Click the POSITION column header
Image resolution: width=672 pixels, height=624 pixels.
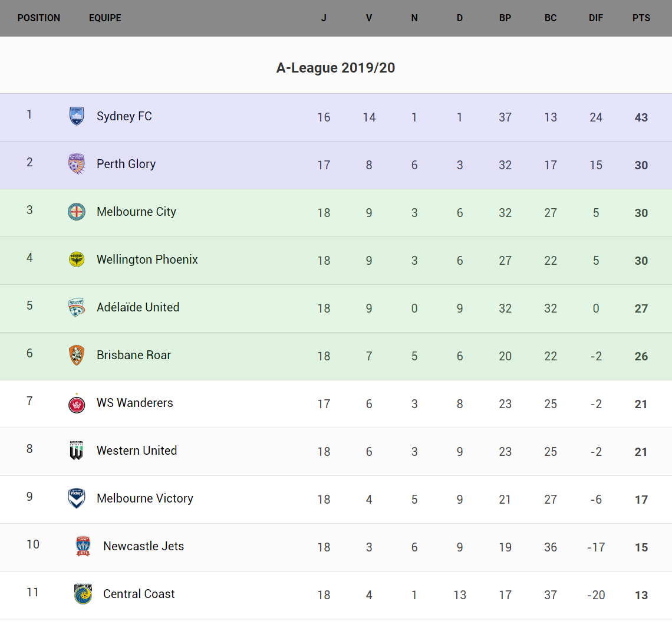pos(39,18)
